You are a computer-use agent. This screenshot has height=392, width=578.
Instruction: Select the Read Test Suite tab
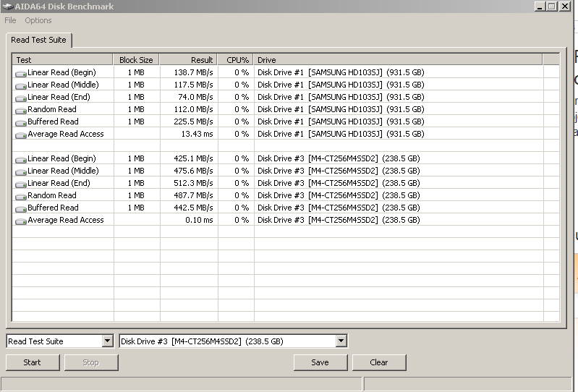pyautogui.click(x=39, y=40)
